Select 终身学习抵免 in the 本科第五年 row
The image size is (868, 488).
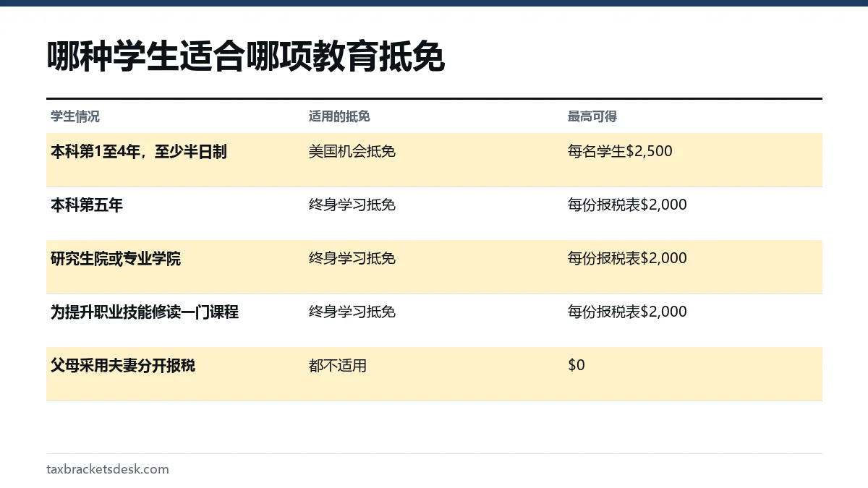coord(352,205)
